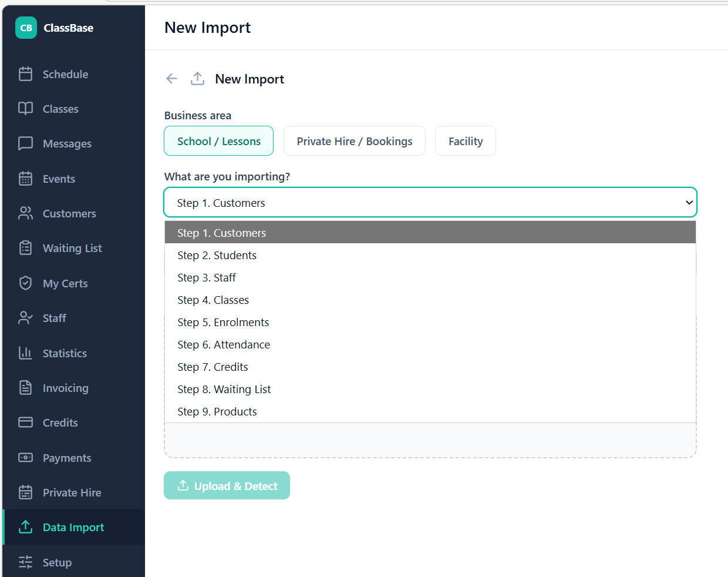This screenshot has width=728, height=577.
Task: Click the Staff person-check icon
Action: [x=25, y=318]
